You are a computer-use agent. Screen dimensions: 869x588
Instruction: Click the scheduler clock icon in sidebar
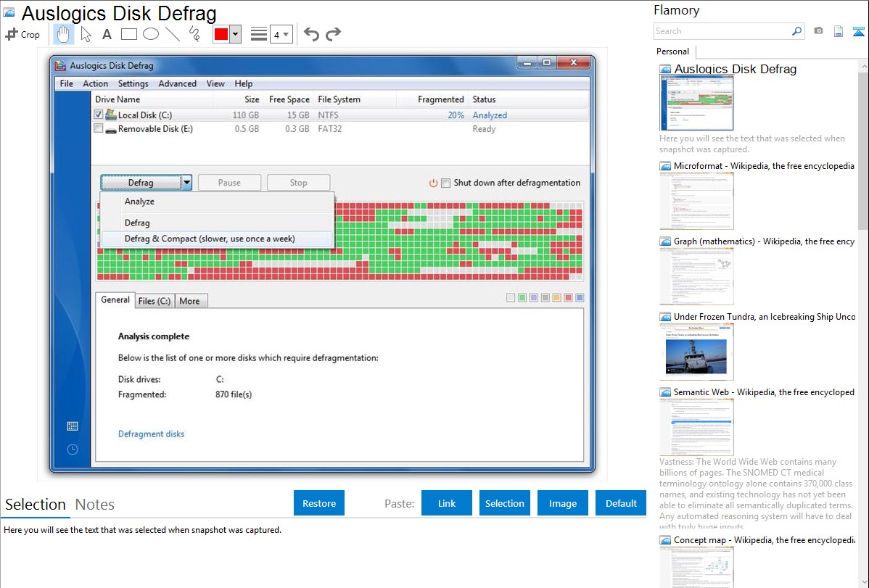tap(73, 450)
